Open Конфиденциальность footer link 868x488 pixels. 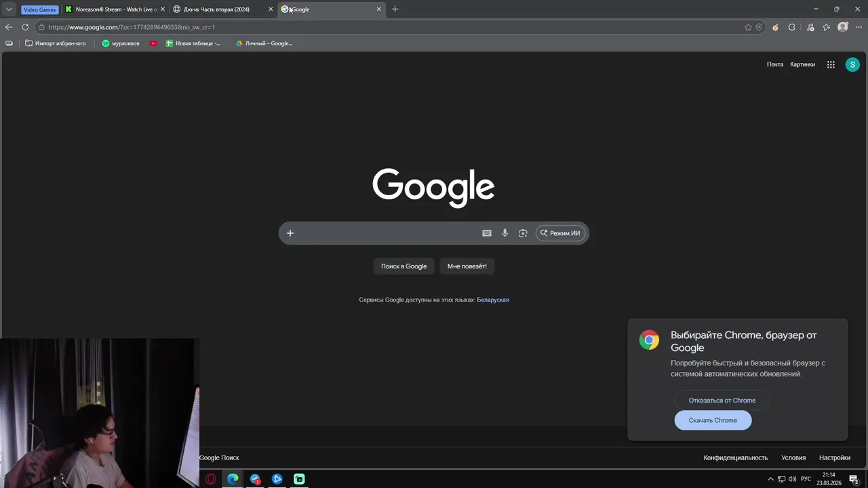[735, 457]
